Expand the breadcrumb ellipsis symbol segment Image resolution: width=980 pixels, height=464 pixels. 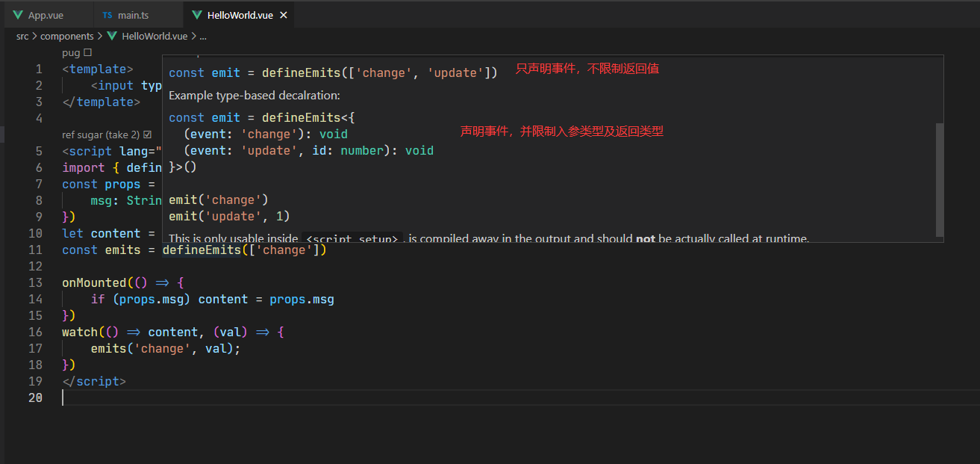[203, 36]
